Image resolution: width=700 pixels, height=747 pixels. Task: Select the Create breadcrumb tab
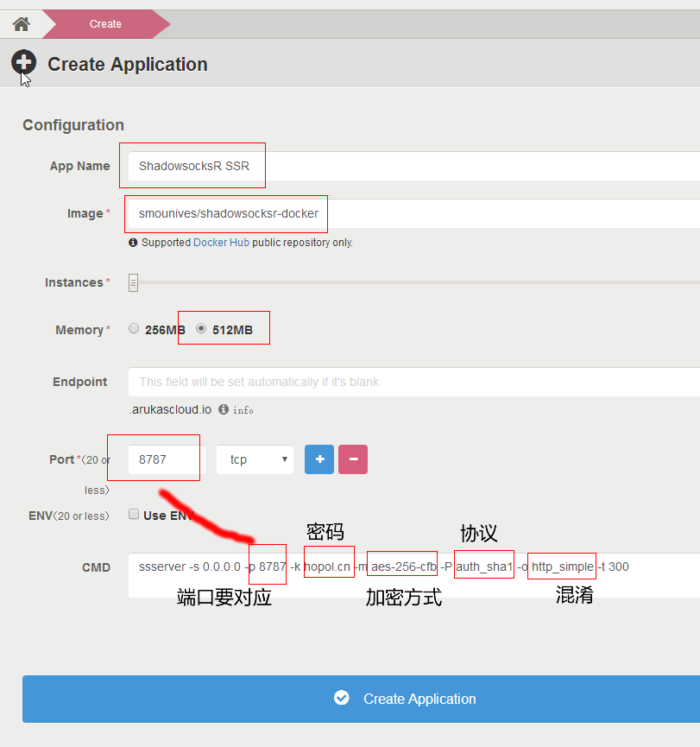pos(105,24)
